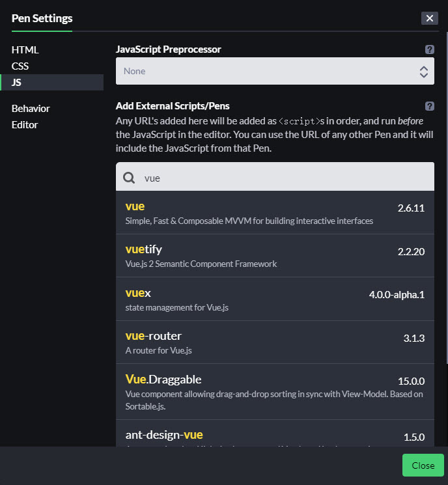This screenshot has width=448, height=485.
Task: Select the vue 2.6.11 search result
Action: point(275,213)
